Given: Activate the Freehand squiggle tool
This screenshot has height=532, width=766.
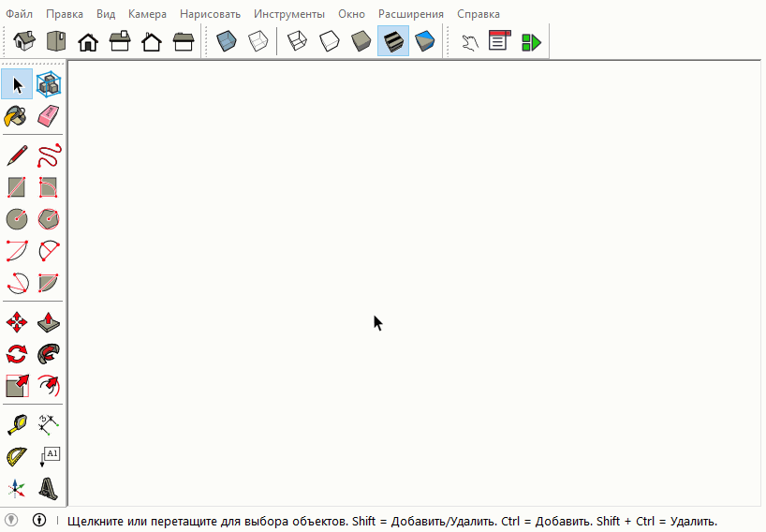Looking at the screenshot, I should click(x=49, y=155).
